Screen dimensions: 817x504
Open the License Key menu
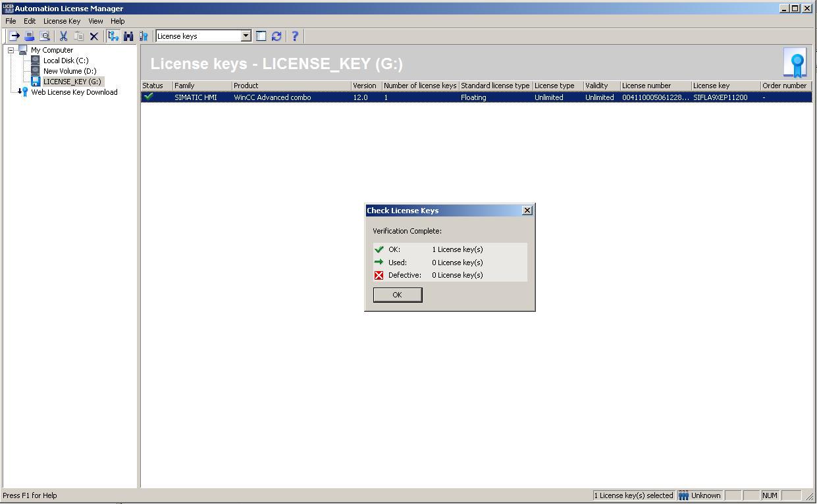coord(61,21)
